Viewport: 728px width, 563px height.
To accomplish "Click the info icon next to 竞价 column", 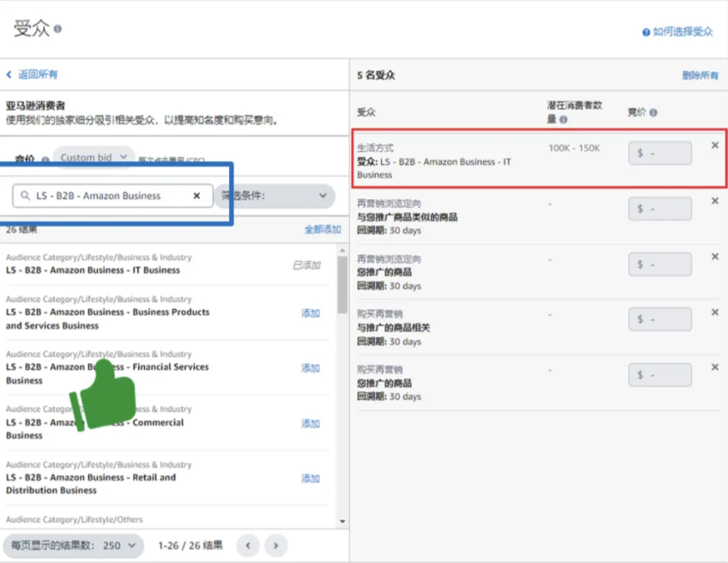I will click(x=653, y=113).
